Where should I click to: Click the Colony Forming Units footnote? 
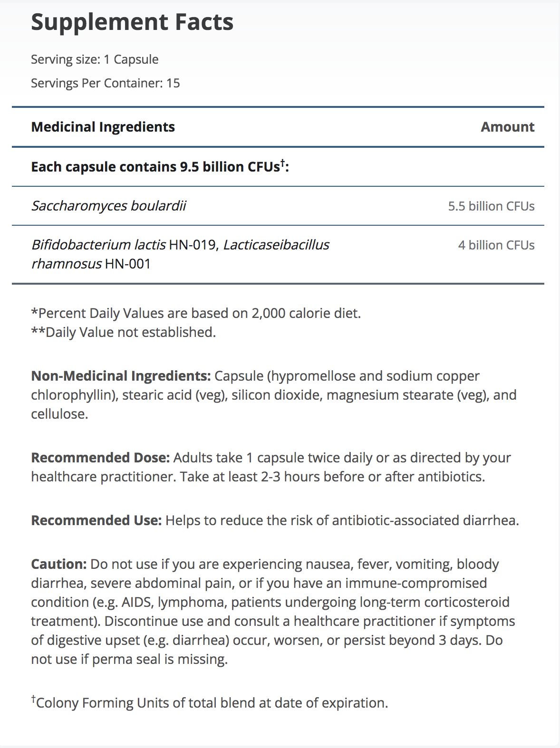pos(212,703)
